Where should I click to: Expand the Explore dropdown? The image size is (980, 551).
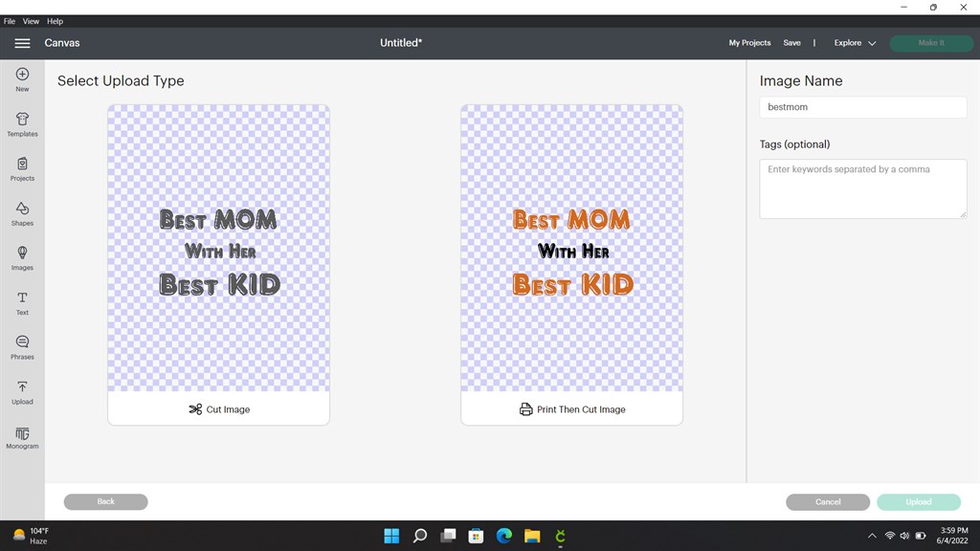tap(855, 43)
